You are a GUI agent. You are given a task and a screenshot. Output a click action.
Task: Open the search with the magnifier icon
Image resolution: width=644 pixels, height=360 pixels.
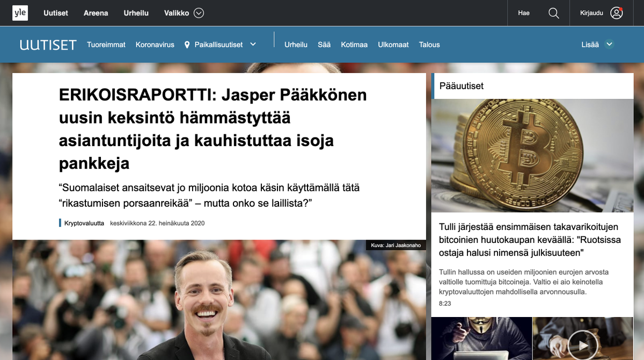tap(554, 13)
